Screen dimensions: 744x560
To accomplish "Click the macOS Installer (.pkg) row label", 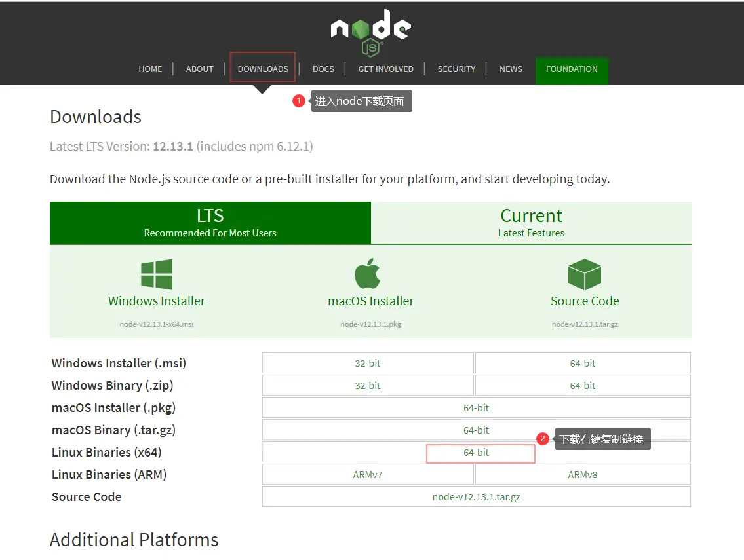I will pyautogui.click(x=114, y=408).
